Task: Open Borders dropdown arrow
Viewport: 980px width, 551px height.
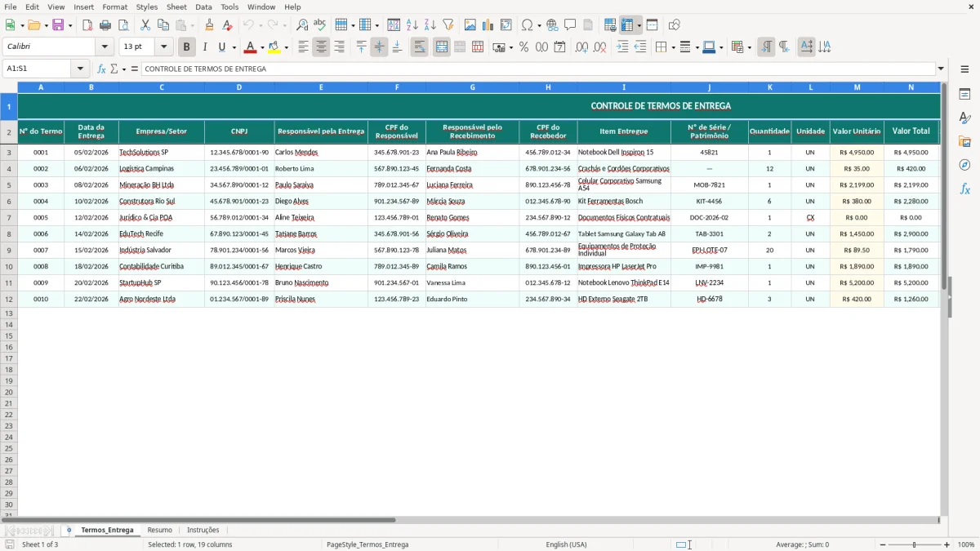Action: [672, 47]
